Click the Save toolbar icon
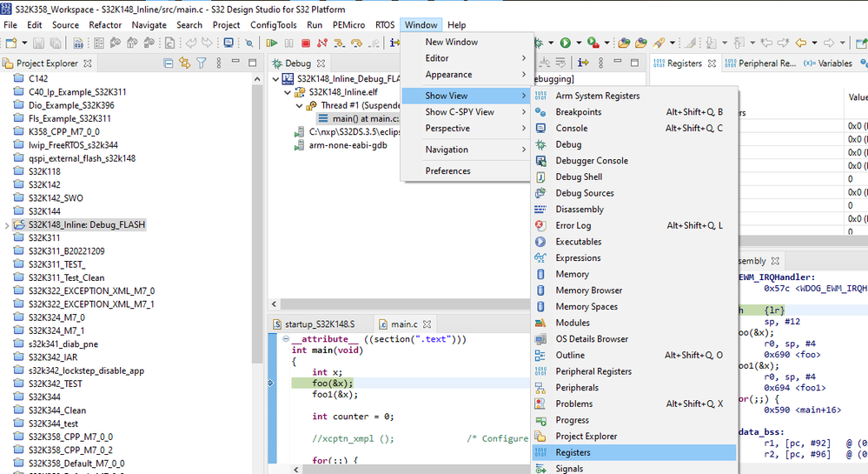The image size is (868, 474). (38, 43)
